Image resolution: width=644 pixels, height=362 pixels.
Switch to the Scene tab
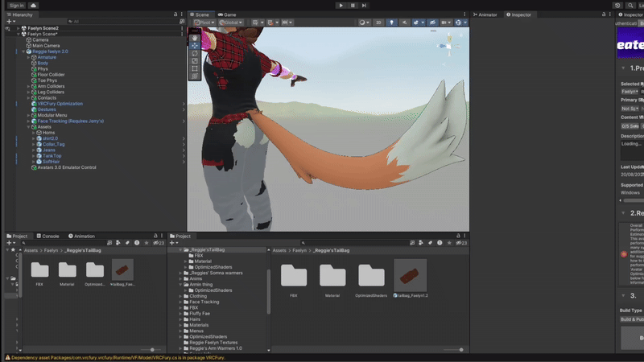click(x=200, y=14)
